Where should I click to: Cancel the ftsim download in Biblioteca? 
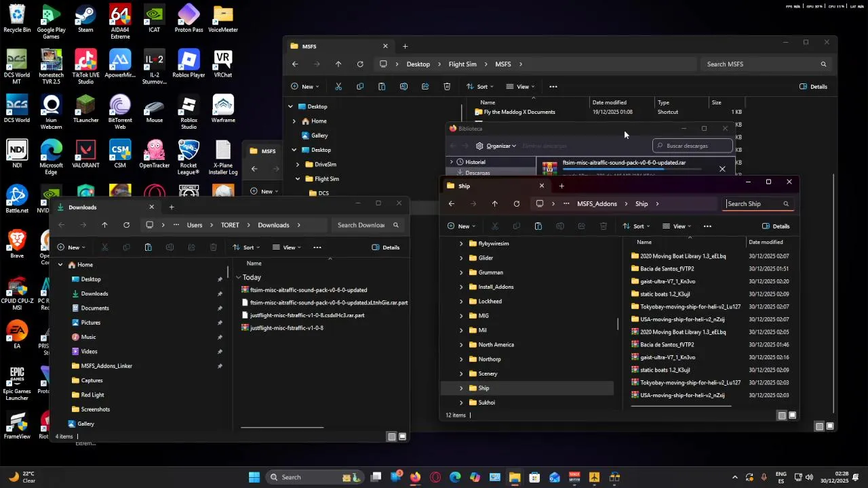[x=722, y=169]
